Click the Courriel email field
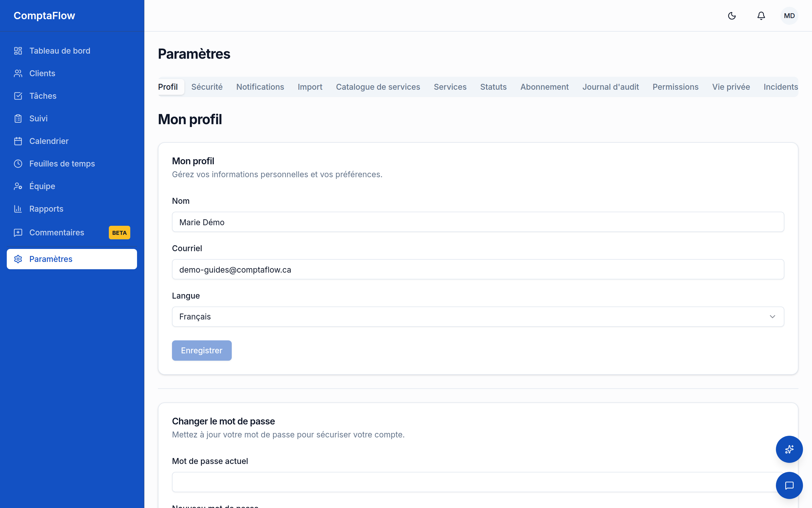 (x=478, y=269)
